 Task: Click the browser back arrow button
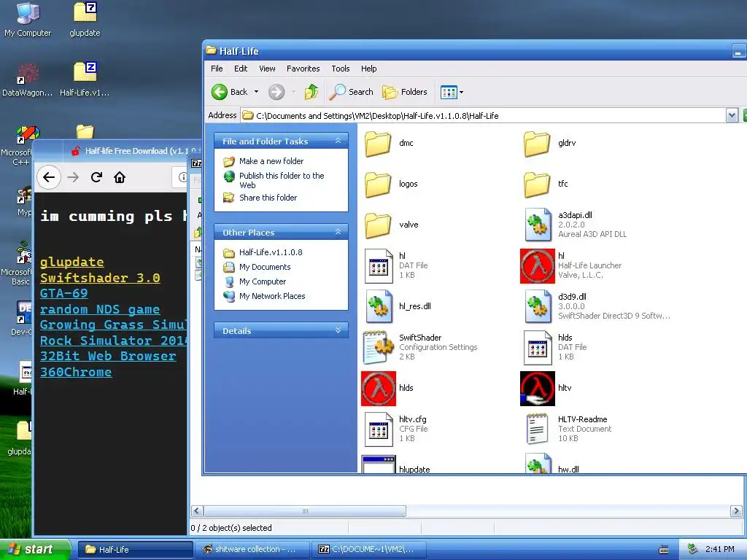pyautogui.click(x=49, y=178)
